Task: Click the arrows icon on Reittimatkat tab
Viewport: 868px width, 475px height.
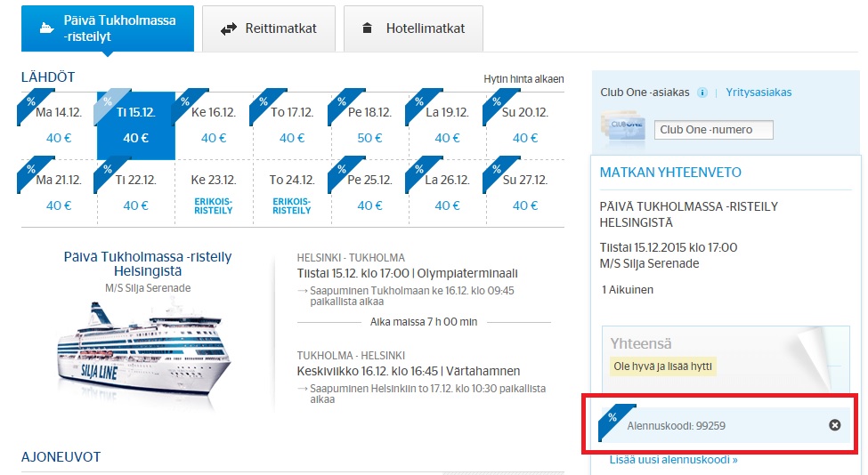Action: click(228, 28)
